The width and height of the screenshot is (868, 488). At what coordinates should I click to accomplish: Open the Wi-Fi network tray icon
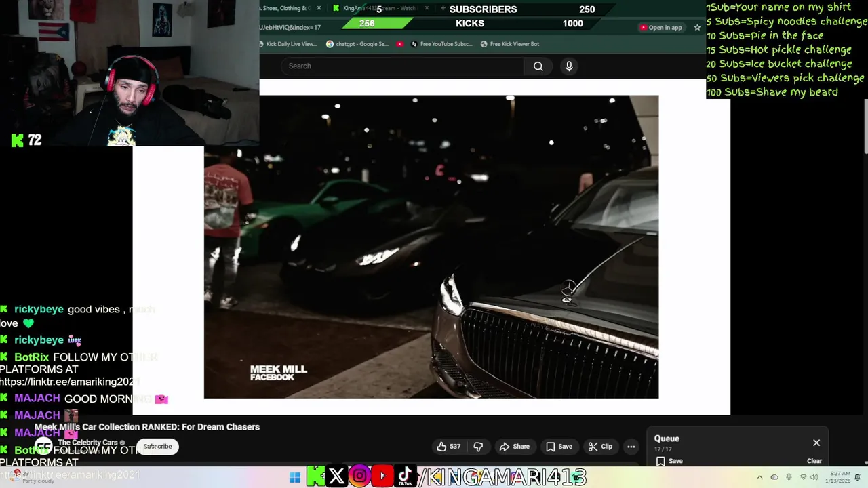[x=803, y=477]
